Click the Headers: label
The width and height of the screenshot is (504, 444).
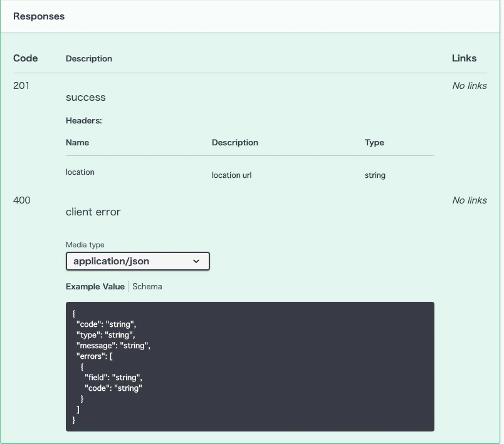[84, 121]
